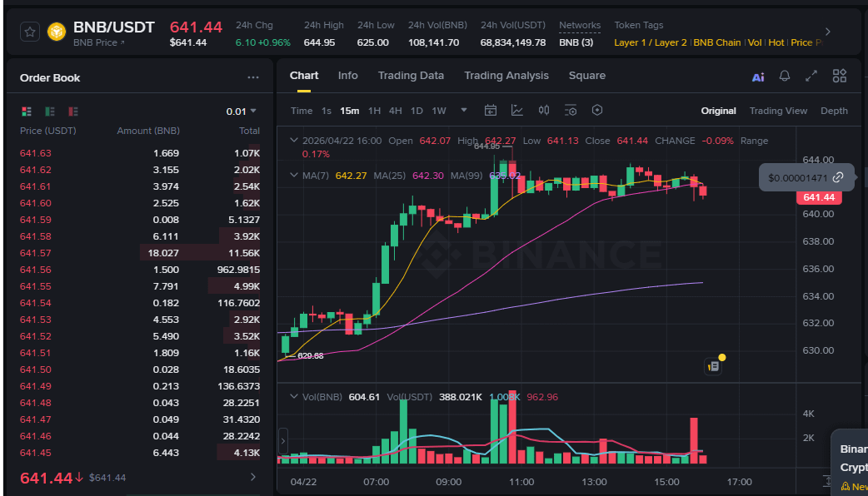Image resolution: width=868 pixels, height=496 pixels.
Task: Click the Hot token tag
Action: tap(776, 42)
